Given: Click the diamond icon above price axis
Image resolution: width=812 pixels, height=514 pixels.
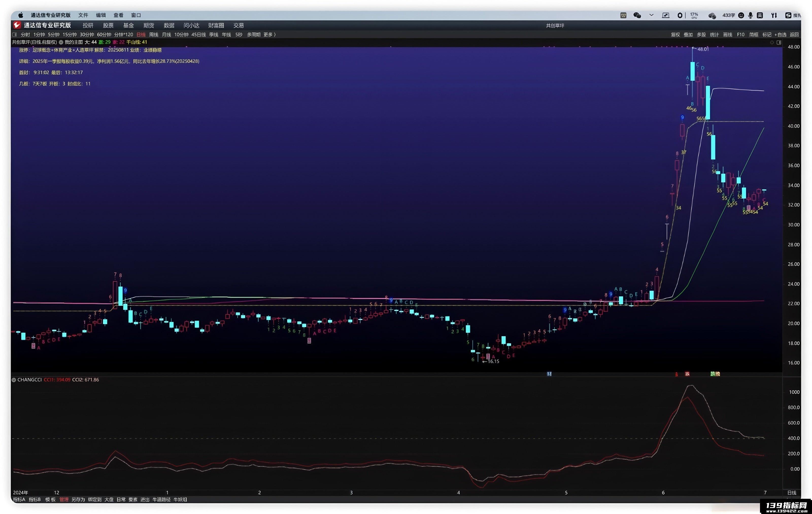Looking at the screenshot, I should [x=772, y=42].
